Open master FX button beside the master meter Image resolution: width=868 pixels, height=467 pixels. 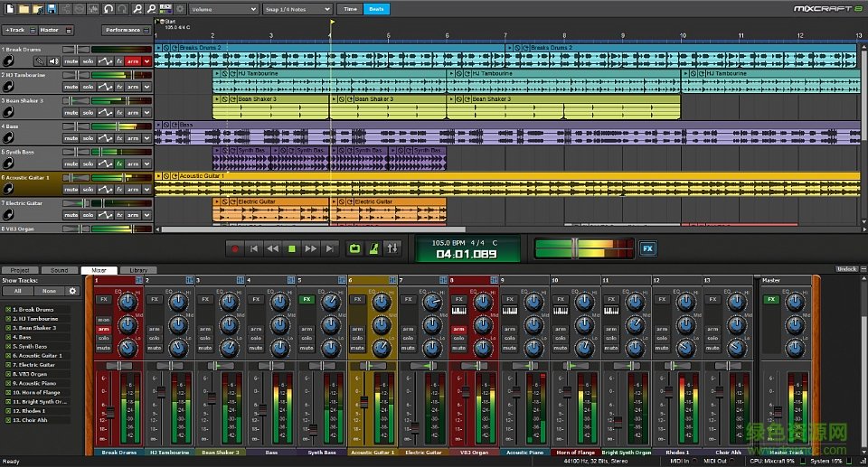[x=647, y=248]
